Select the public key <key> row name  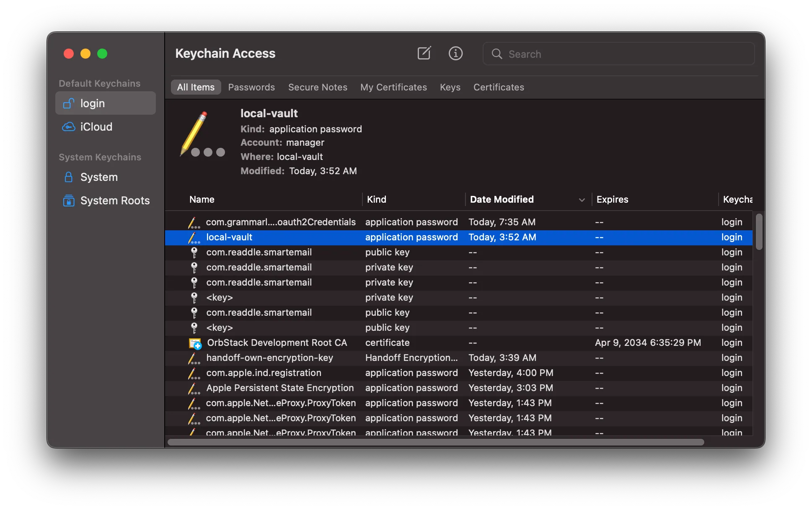[x=220, y=327]
